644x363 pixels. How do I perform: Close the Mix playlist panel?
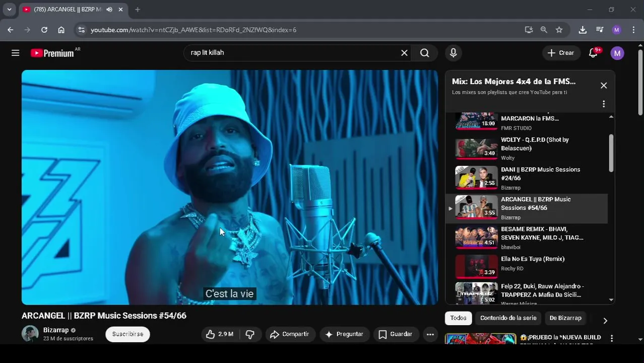(604, 86)
